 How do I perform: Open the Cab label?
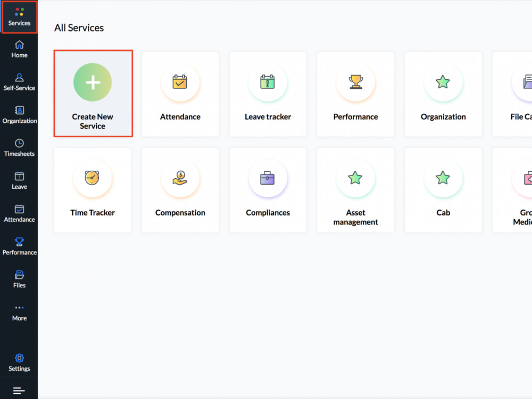443,213
